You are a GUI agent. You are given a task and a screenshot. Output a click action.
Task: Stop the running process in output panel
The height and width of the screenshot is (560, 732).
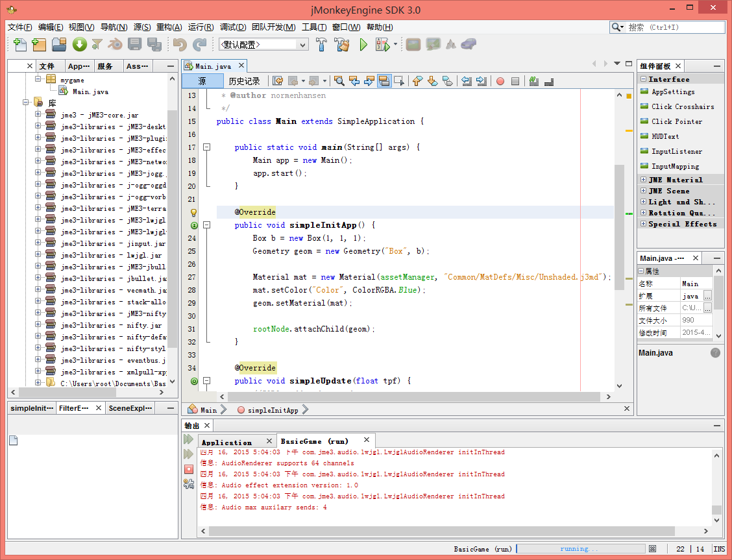point(189,469)
